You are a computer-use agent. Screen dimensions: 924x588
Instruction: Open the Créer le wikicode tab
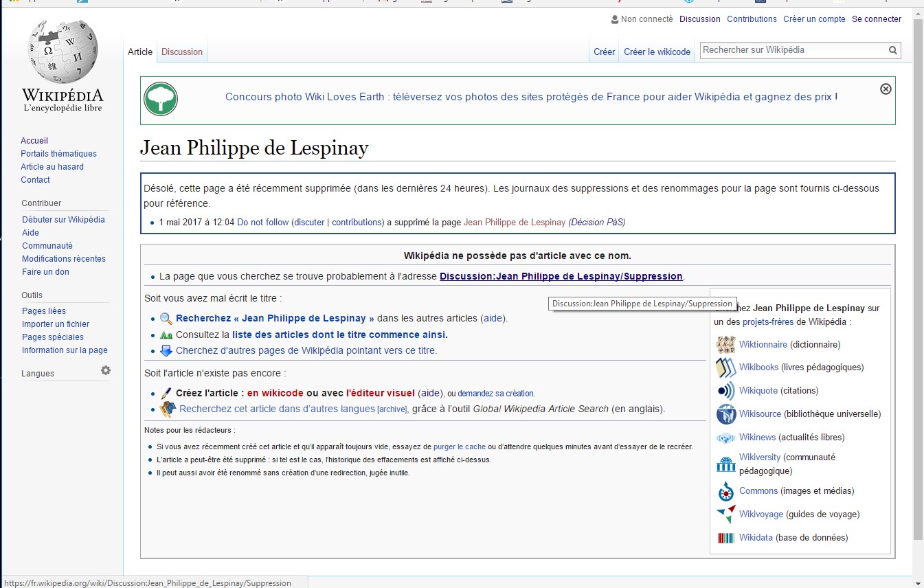657,52
